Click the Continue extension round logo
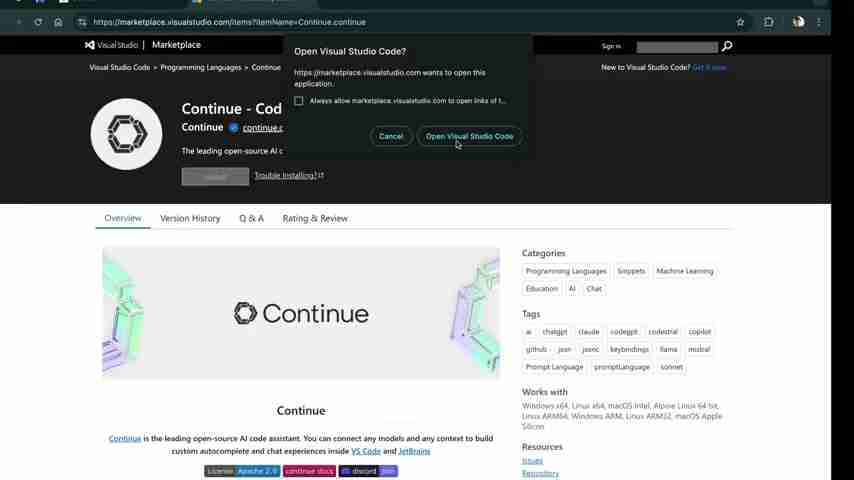The width and height of the screenshot is (854, 480). 126,134
